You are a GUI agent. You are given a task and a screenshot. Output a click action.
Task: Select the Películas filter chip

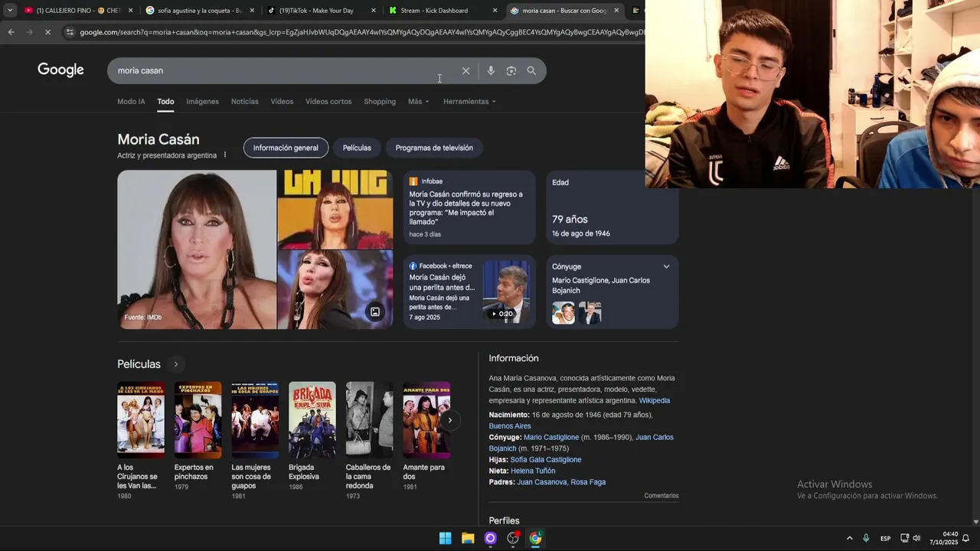pyautogui.click(x=357, y=148)
